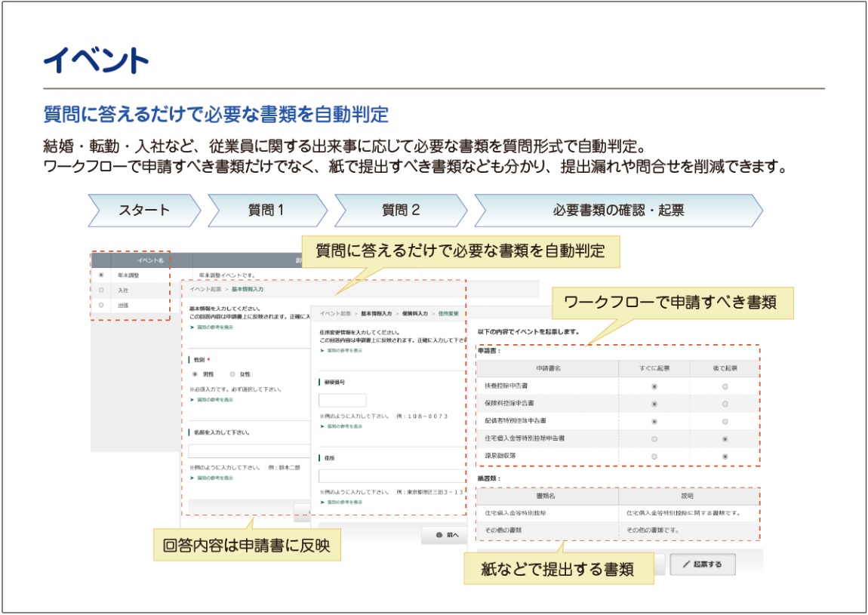Select the 入社 event radio button

coord(102,290)
